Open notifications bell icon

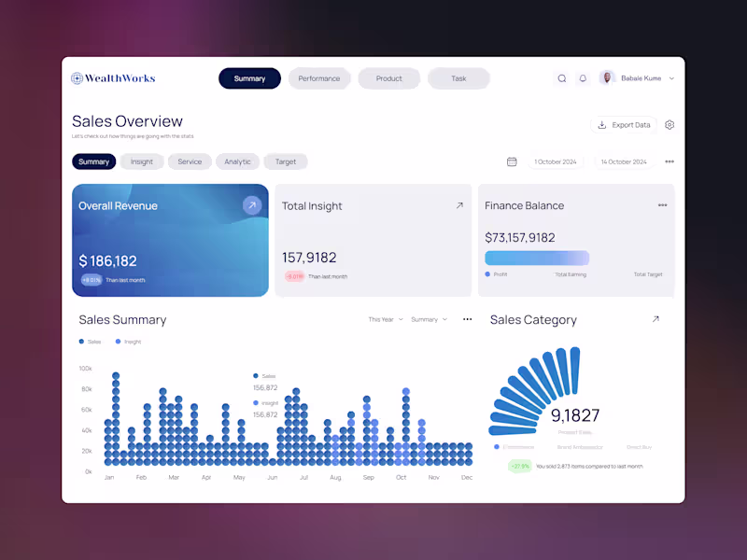[x=583, y=78]
